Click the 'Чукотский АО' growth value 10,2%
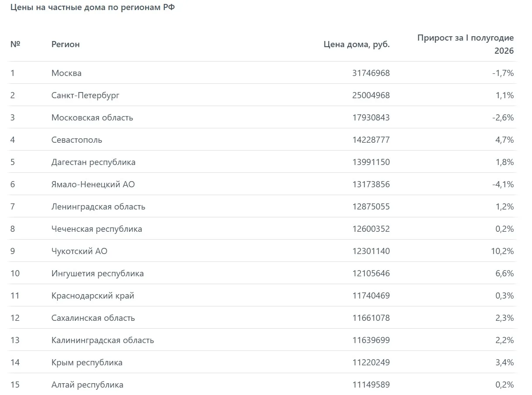Image resolution: width=532 pixels, height=395 pixels. [x=502, y=251]
